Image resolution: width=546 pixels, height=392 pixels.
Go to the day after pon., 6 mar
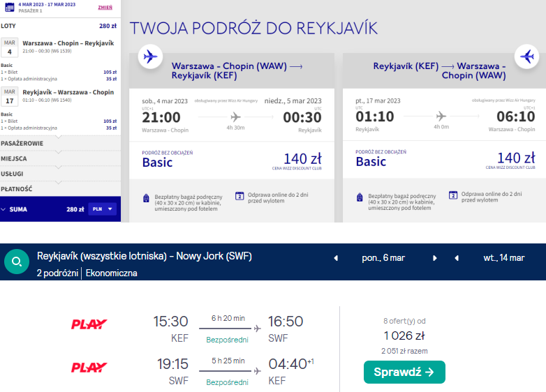coord(435,258)
